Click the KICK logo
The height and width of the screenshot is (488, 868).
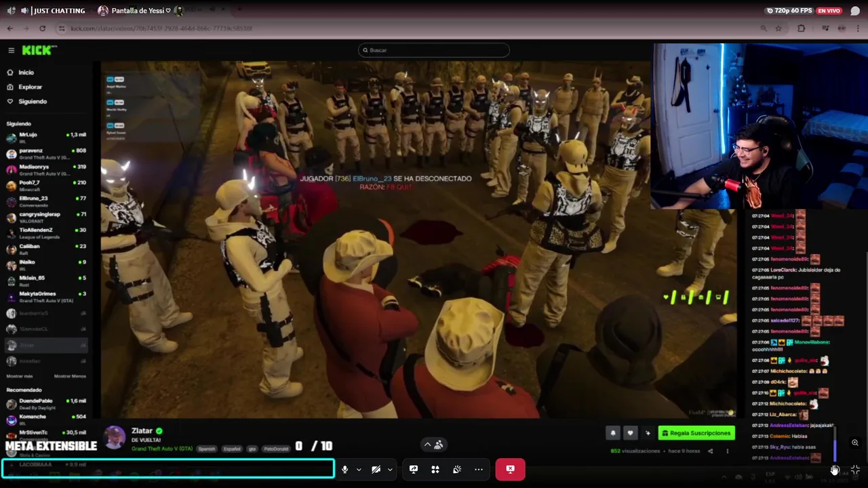point(39,50)
